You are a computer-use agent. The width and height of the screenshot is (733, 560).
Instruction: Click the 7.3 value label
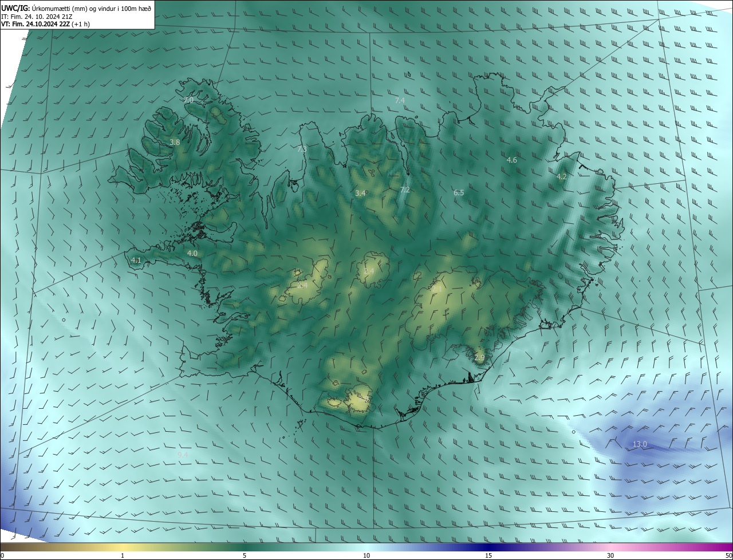302,149
